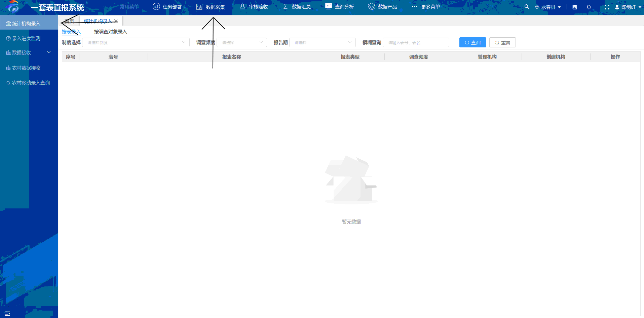This screenshot has height=318, width=644.
Task: Open the 常用菜单 top menu
Action: [x=129, y=7]
